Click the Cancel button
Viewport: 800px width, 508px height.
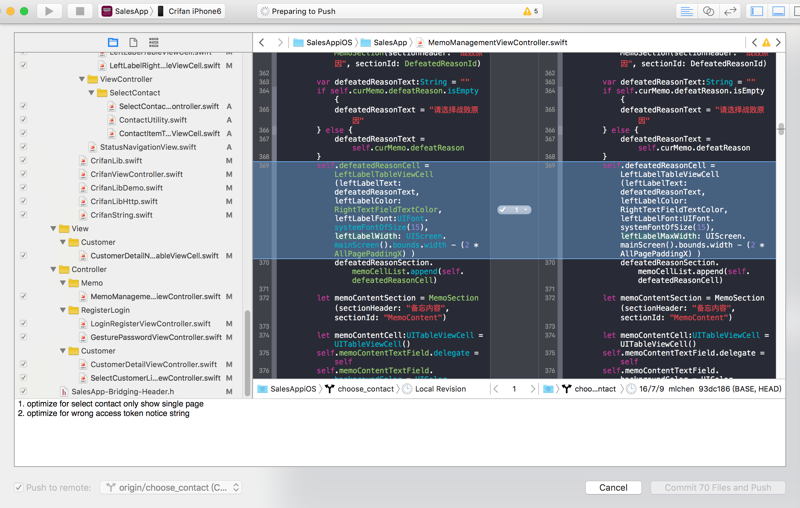click(613, 487)
